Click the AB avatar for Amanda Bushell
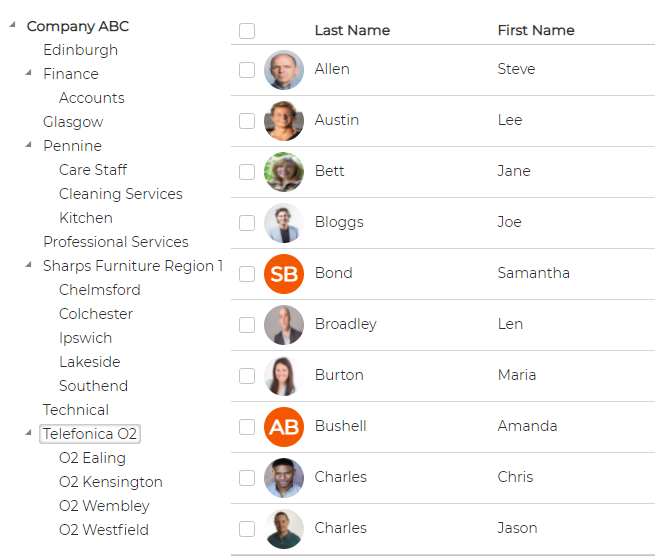Viewport: 655px width, 556px height. [x=284, y=427]
